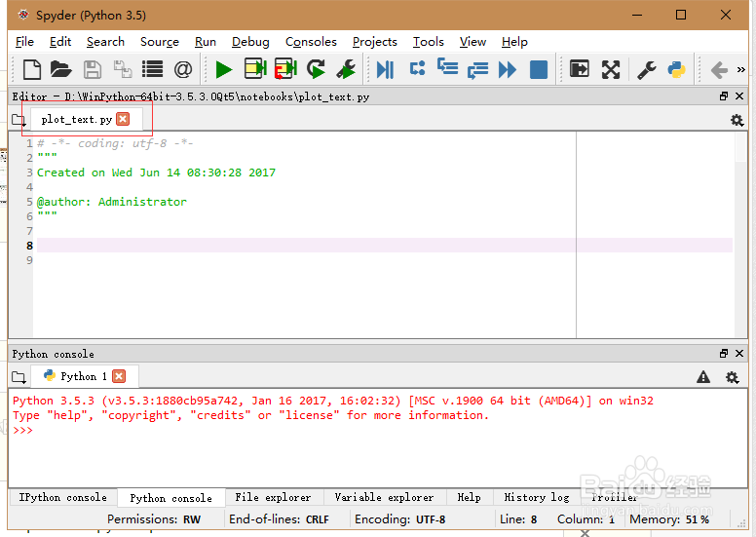
Task: Click Encoding: UTF-8 status entry
Action: (x=400, y=519)
